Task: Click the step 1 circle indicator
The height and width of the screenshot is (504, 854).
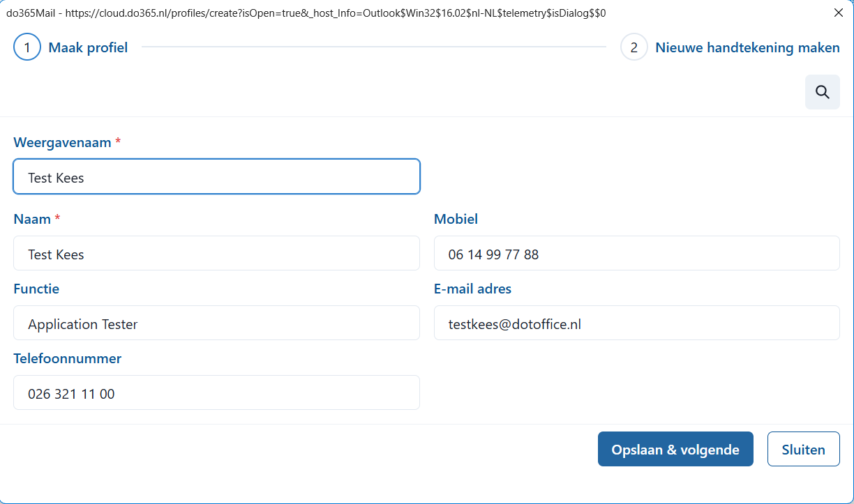Action: [27, 47]
